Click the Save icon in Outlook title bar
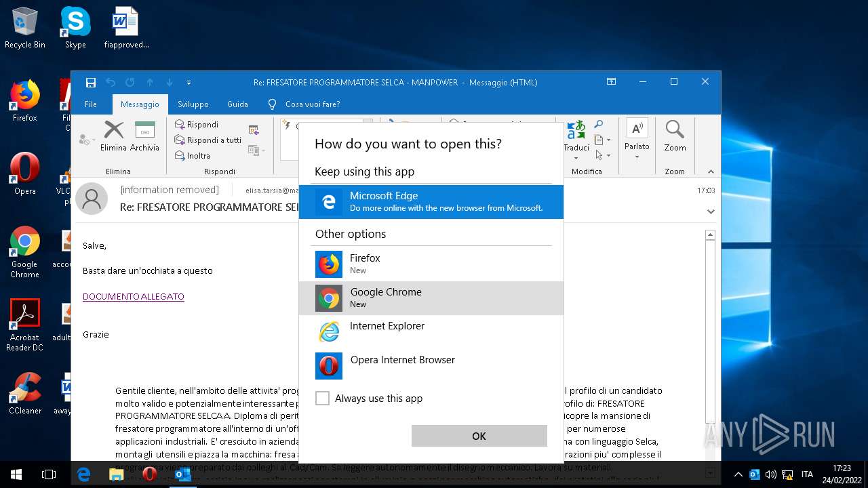The height and width of the screenshot is (488, 868). [90, 82]
